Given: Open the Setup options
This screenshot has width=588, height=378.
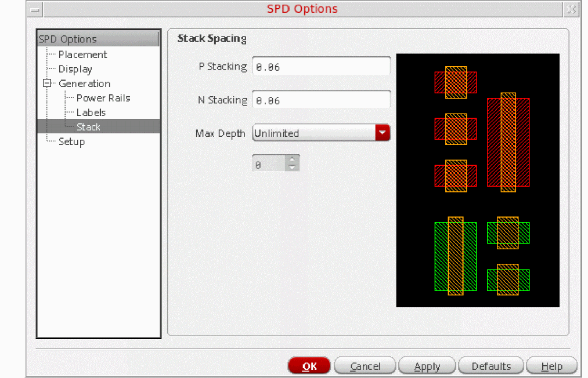Looking at the screenshot, I should point(71,141).
